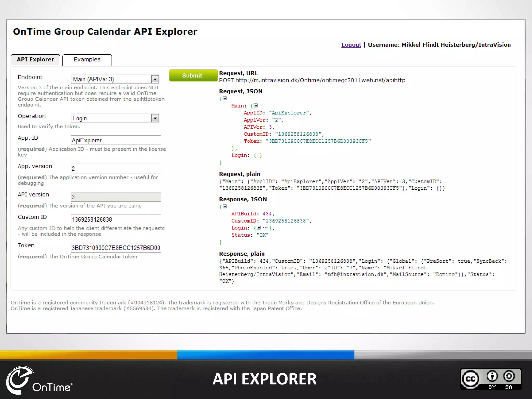Click the "Used to verify the token." description
This screenshot has width=532, height=399.
49,127
